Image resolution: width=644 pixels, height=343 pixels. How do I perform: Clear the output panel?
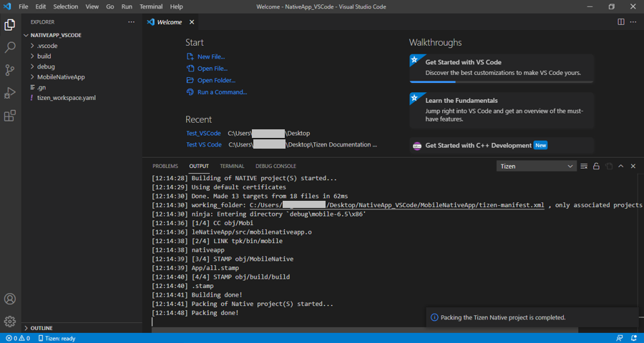585,166
